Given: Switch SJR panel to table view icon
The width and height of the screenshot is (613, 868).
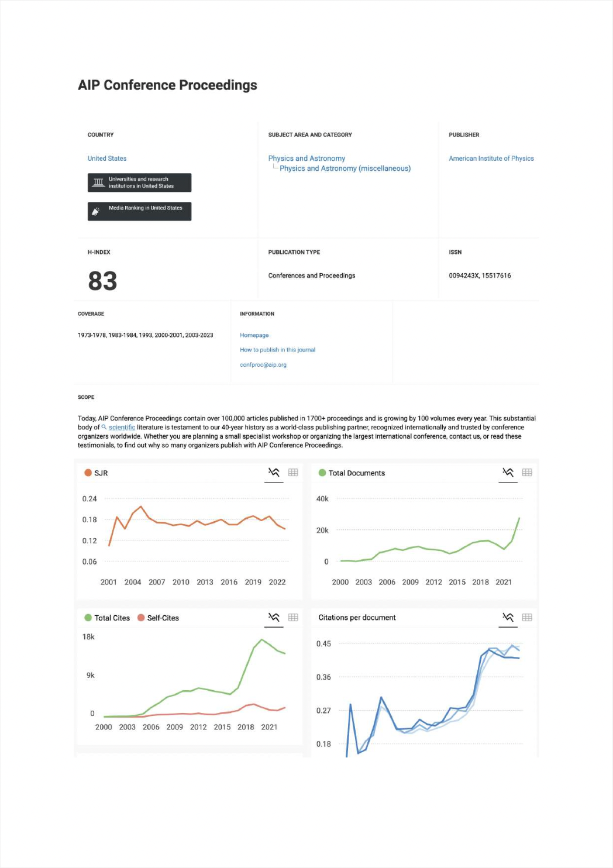Looking at the screenshot, I should (293, 473).
